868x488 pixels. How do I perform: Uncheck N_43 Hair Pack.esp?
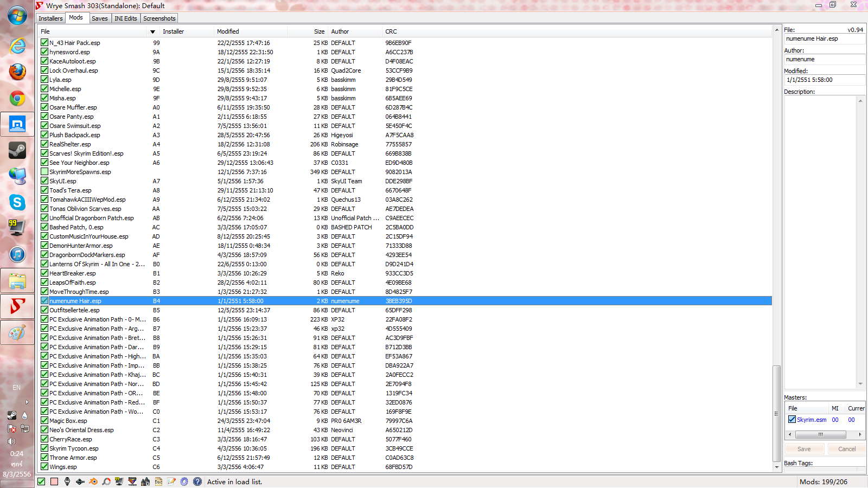pos(44,42)
